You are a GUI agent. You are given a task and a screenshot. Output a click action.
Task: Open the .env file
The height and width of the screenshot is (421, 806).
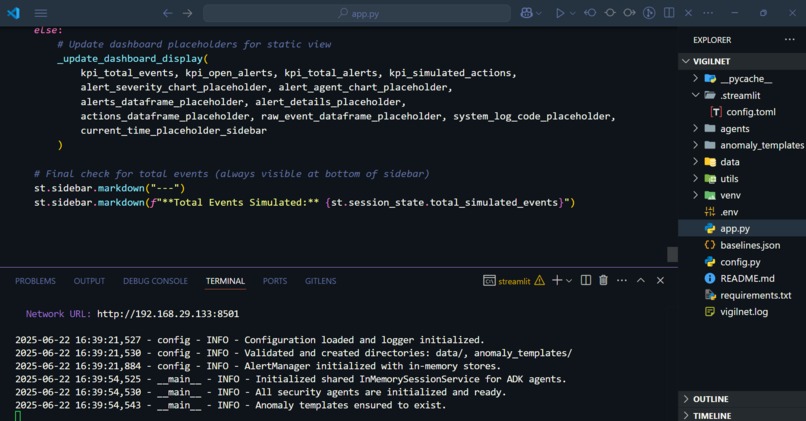742,212
